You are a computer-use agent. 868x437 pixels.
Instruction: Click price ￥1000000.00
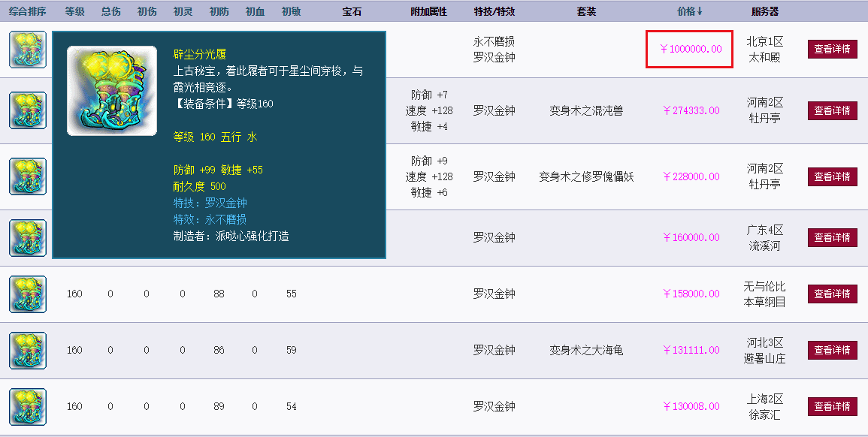691,50
